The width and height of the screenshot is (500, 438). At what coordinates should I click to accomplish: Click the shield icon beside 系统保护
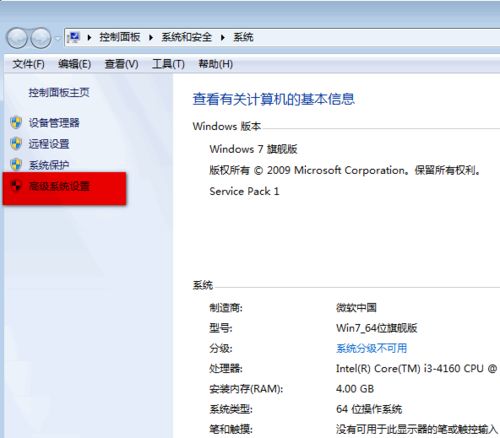coord(16,165)
